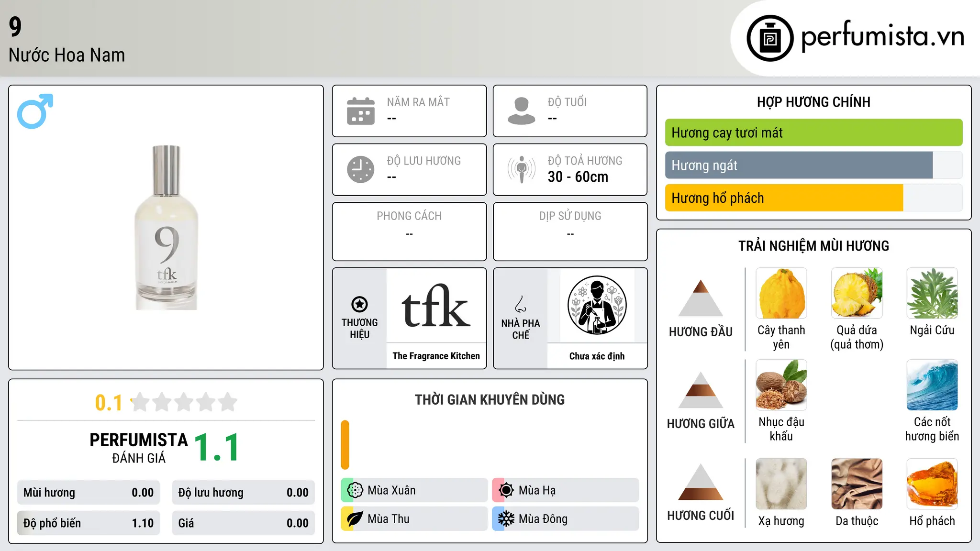Click the Giá score row
This screenshot has height=551, width=980.
tap(243, 523)
